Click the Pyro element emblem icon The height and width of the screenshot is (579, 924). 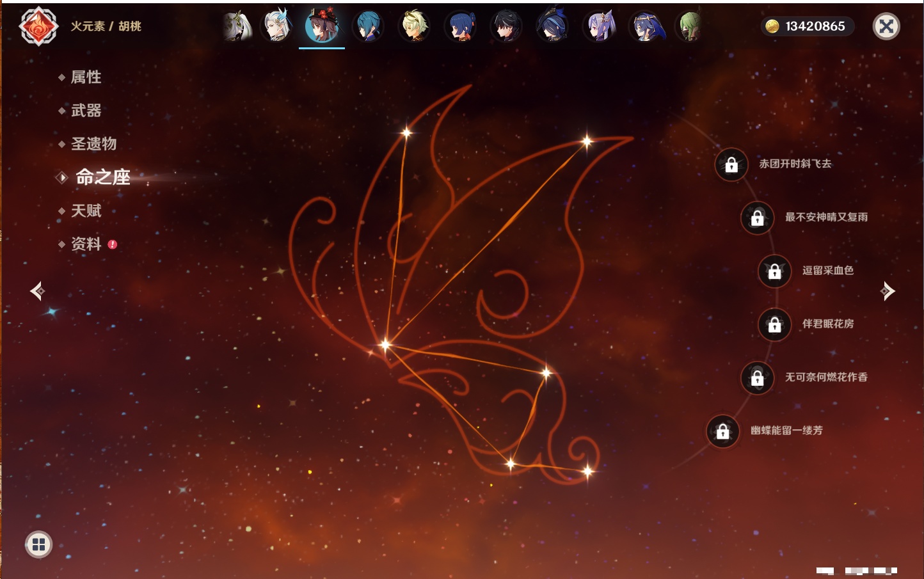pyautogui.click(x=38, y=26)
